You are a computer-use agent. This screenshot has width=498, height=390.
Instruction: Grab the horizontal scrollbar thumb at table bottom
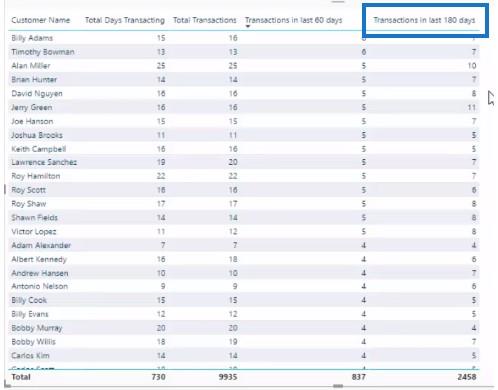click(338, 386)
